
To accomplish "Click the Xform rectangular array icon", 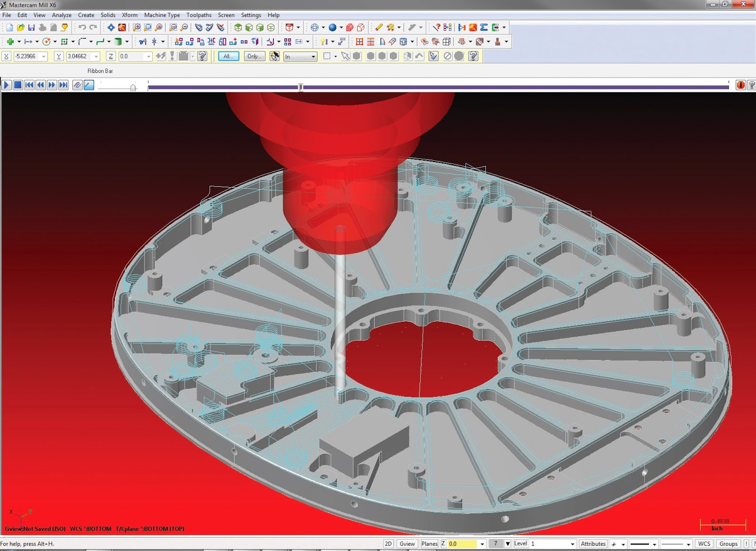I will (x=288, y=42).
